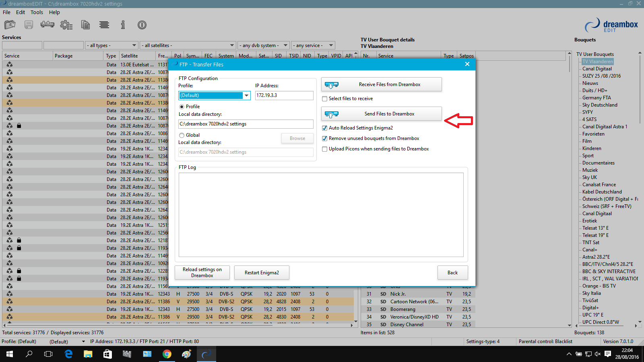Image resolution: width=644 pixels, height=362 pixels.
Task: Select Canal Digitaal Astra 1 bouquet
Action: (x=605, y=127)
